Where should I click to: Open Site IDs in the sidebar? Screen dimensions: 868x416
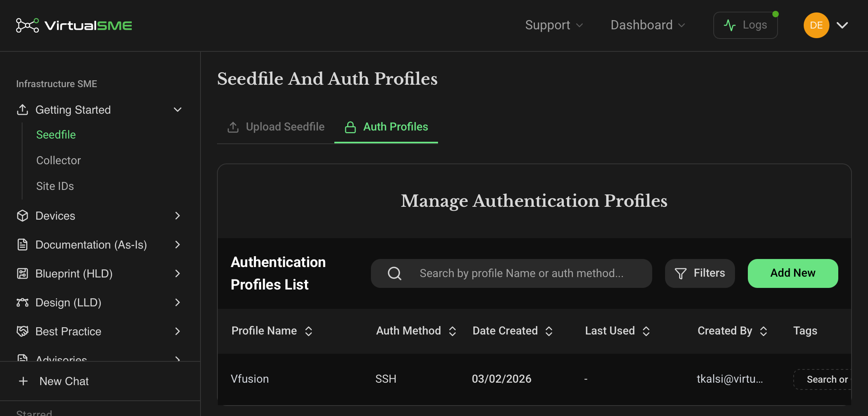click(55, 186)
